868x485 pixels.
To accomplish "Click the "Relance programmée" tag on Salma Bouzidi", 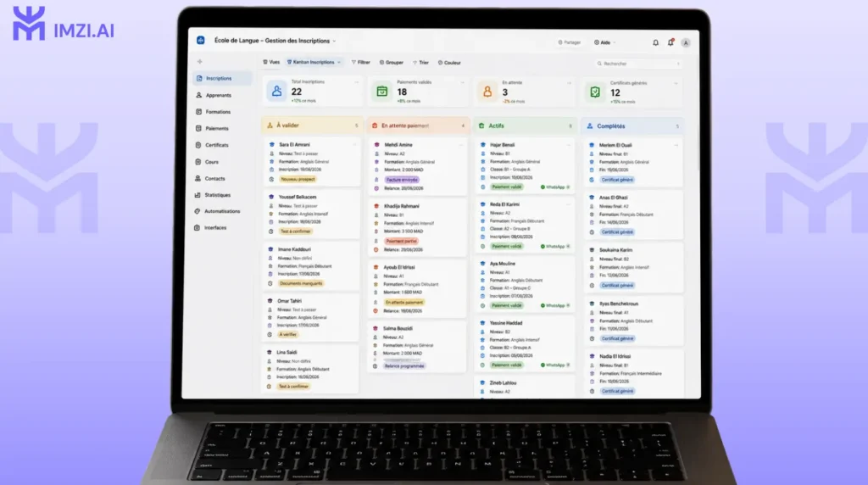I will coord(404,366).
